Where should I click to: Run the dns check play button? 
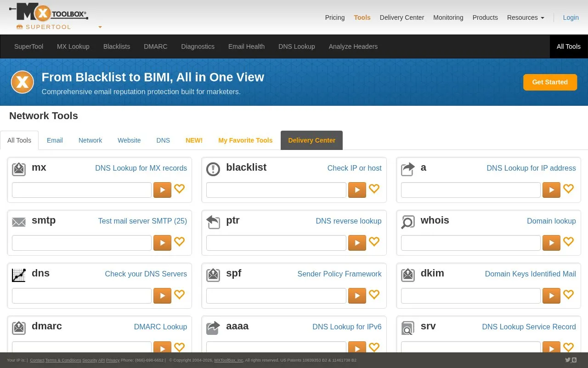point(162,296)
